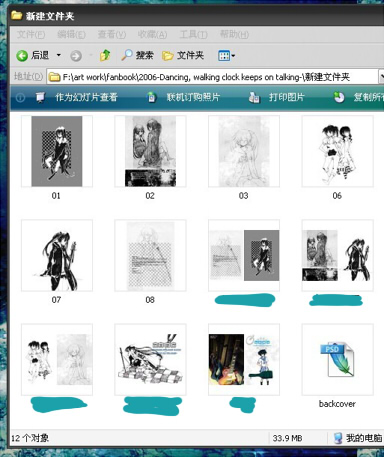Image resolution: width=384 pixels, height=457 pixels.
Task: Open the 编辑(E) menu
Action: click(71, 34)
